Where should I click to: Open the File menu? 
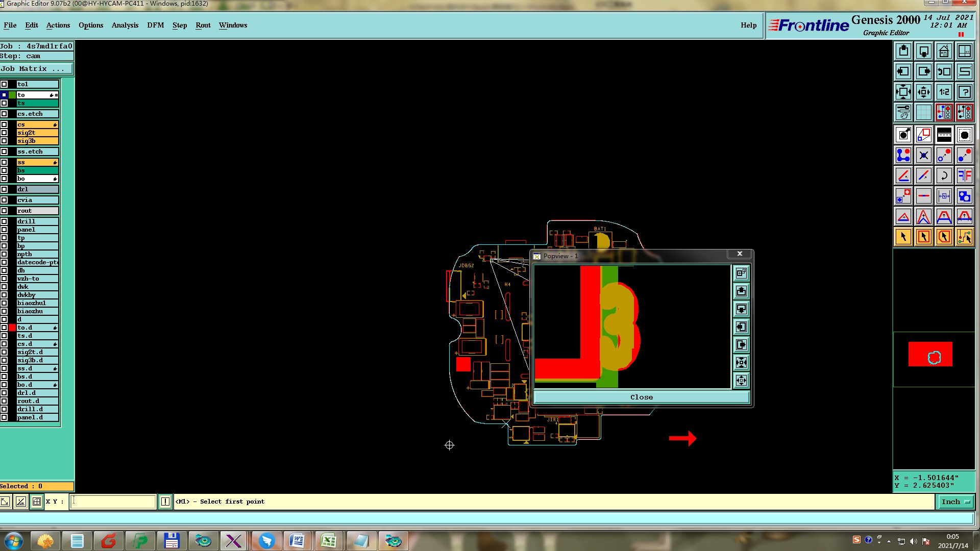(x=10, y=25)
